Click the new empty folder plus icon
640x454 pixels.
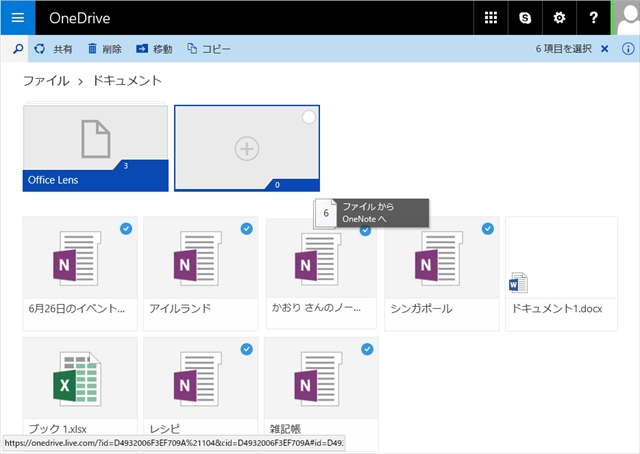pos(247,148)
